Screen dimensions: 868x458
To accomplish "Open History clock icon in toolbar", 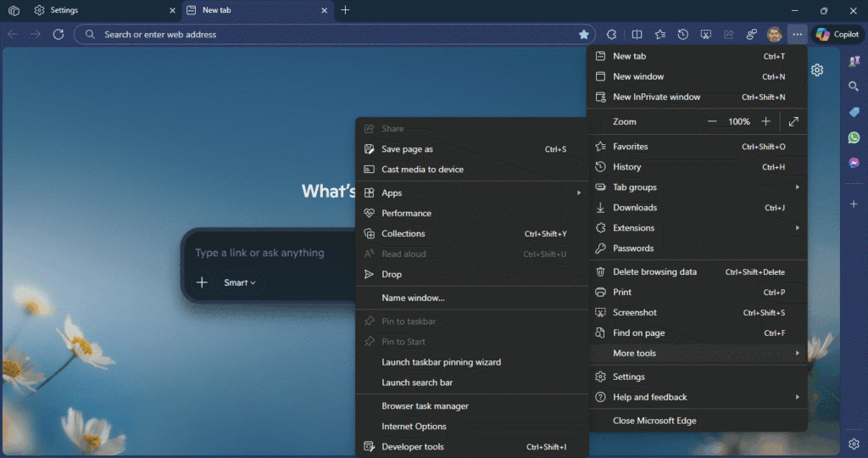I will (x=683, y=34).
